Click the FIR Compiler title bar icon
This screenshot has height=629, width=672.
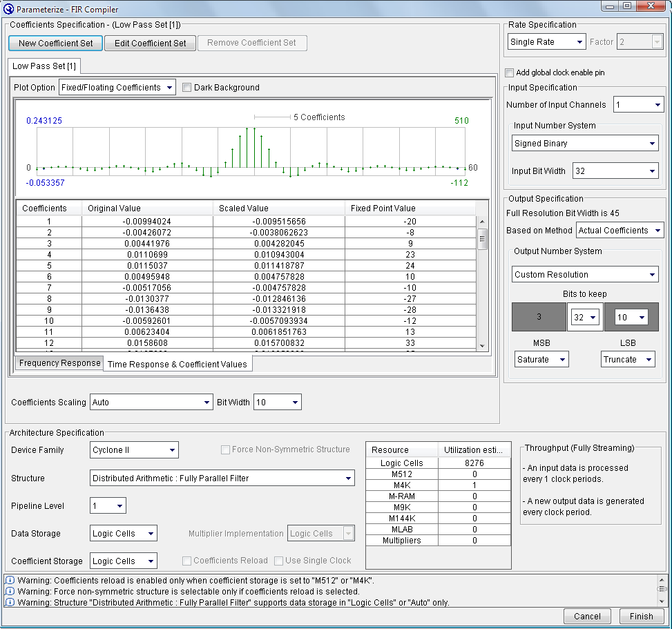pos(8,8)
